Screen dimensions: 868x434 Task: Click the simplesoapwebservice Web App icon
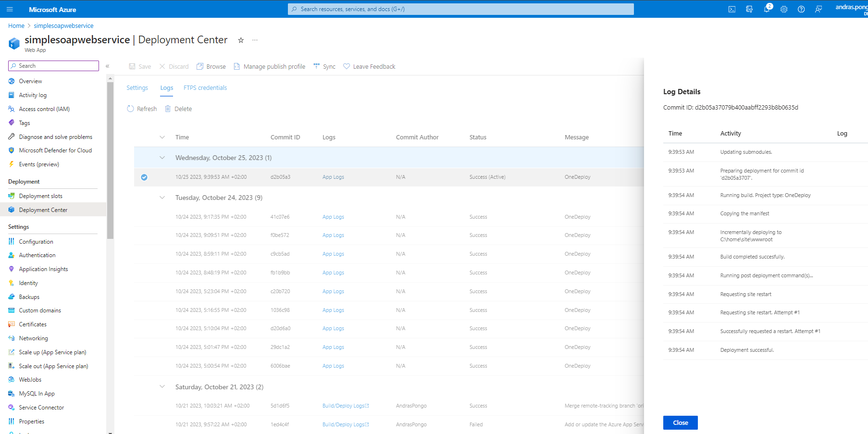coord(14,43)
